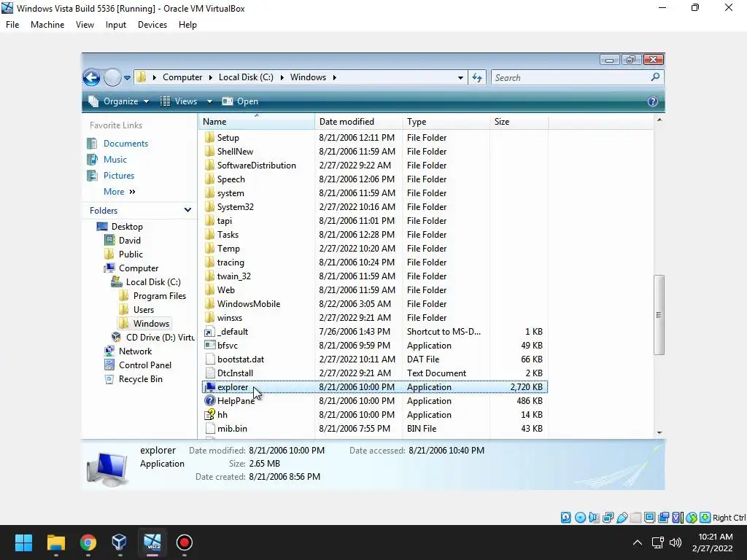The height and width of the screenshot is (560, 747).
Task: Click the Network icon in folder tree
Action: click(x=109, y=351)
